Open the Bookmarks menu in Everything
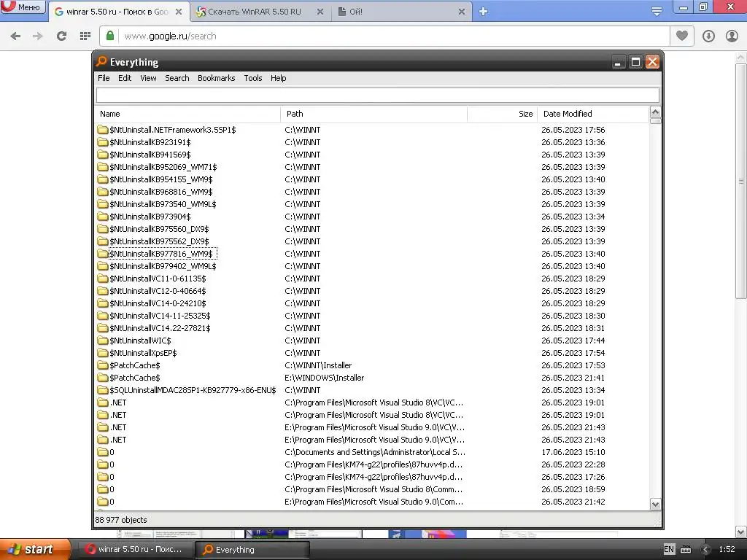The height and width of the screenshot is (560, 747). pos(216,78)
